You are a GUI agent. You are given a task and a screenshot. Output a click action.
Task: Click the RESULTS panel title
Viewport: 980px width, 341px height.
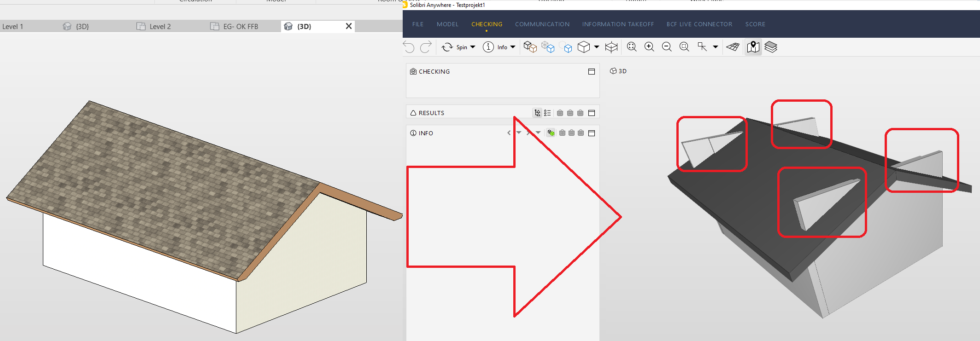click(431, 113)
